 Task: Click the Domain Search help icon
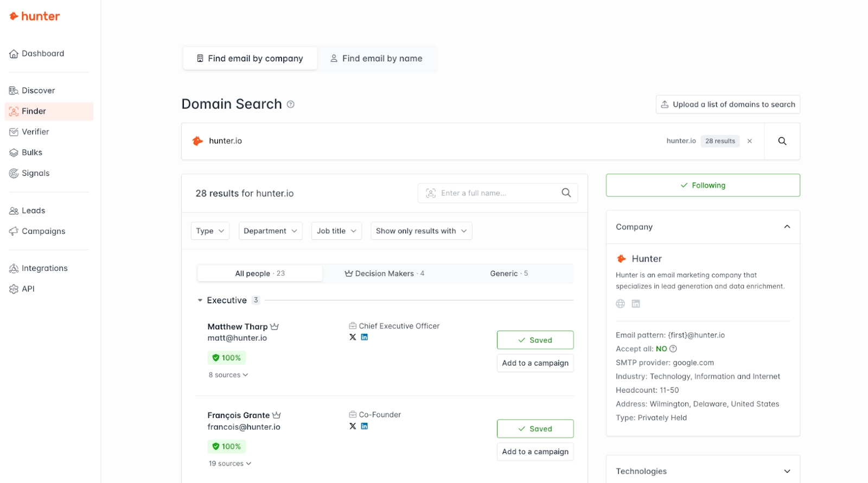(291, 104)
